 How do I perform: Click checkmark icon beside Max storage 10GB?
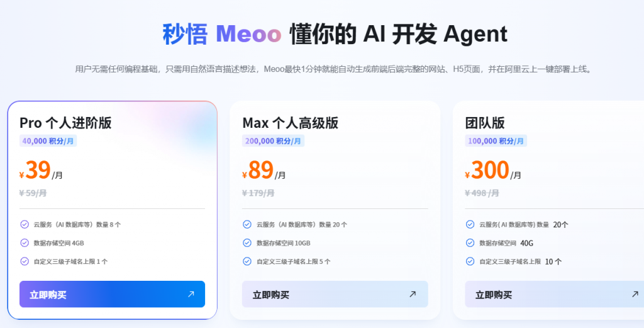point(247,243)
